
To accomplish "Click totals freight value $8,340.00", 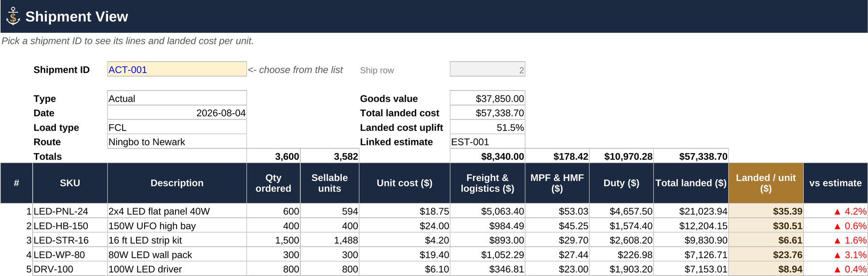I will pos(488,156).
